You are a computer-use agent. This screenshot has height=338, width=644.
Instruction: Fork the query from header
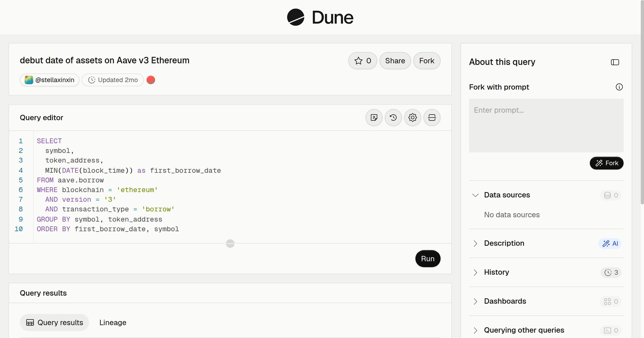click(427, 61)
